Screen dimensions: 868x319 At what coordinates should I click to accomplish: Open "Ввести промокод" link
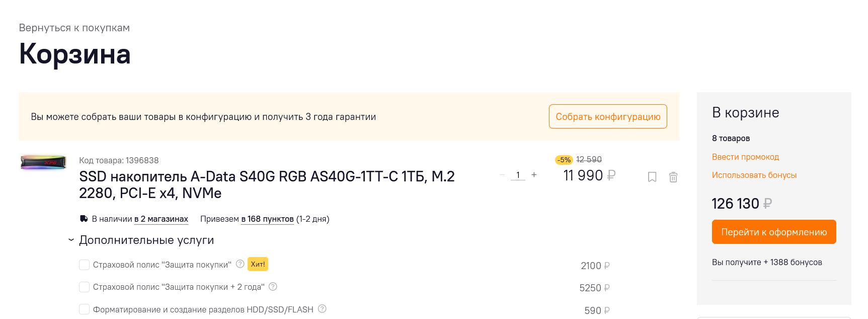click(x=745, y=157)
